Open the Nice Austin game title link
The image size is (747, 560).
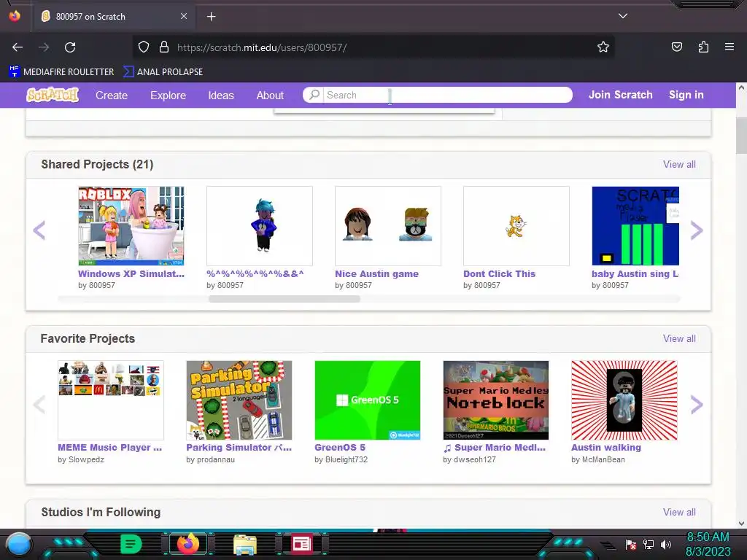(377, 274)
